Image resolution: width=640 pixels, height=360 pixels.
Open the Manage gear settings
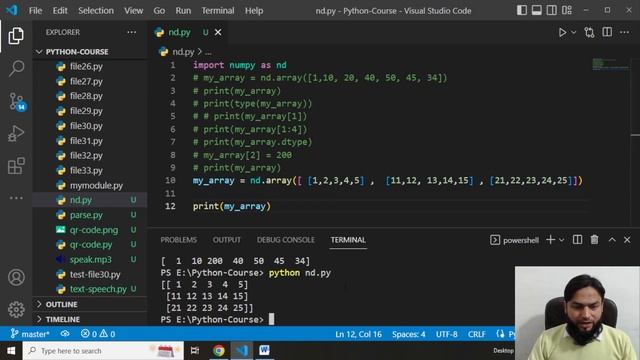coord(16,309)
